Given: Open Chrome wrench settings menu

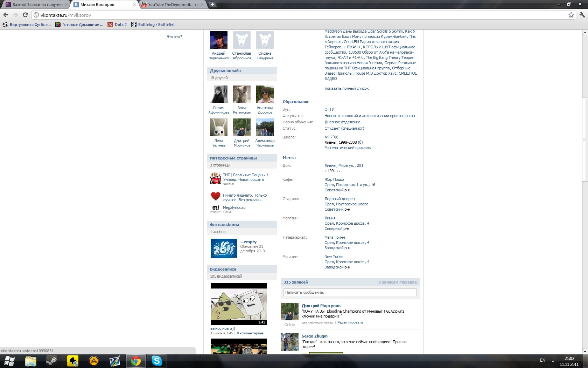Looking at the screenshot, I should tap(582, 15).
